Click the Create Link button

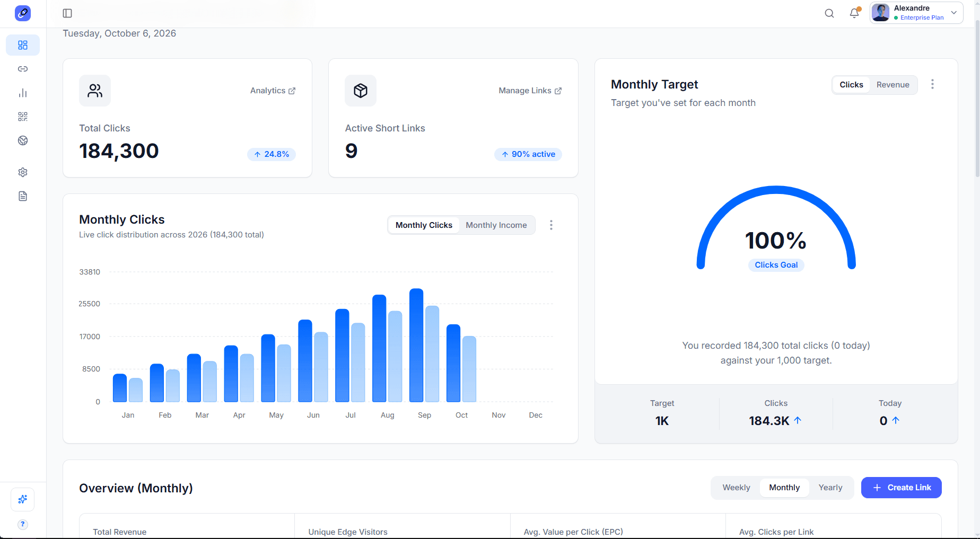901,488
